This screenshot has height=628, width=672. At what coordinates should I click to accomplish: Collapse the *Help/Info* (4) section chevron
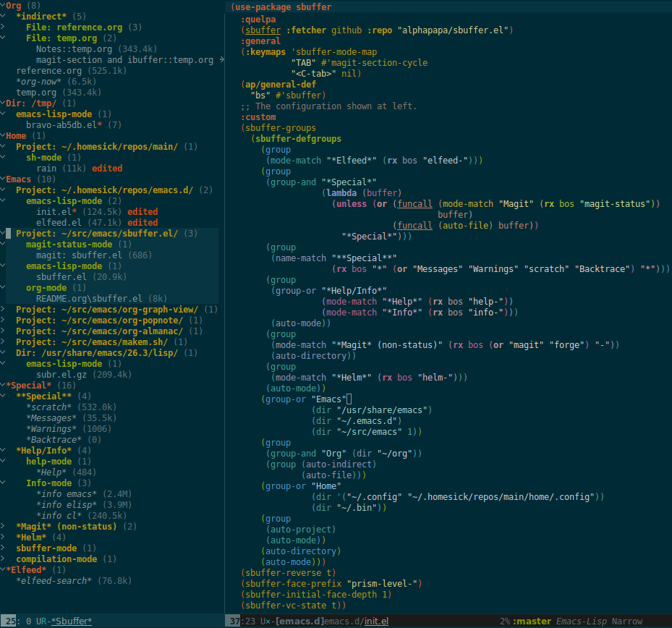click(x=3, y=450)
